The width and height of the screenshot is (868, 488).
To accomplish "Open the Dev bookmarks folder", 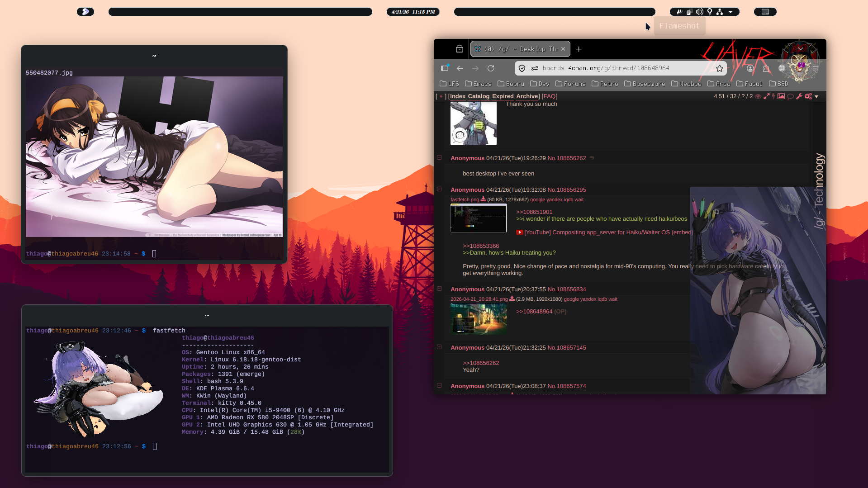I will point(540,84).
